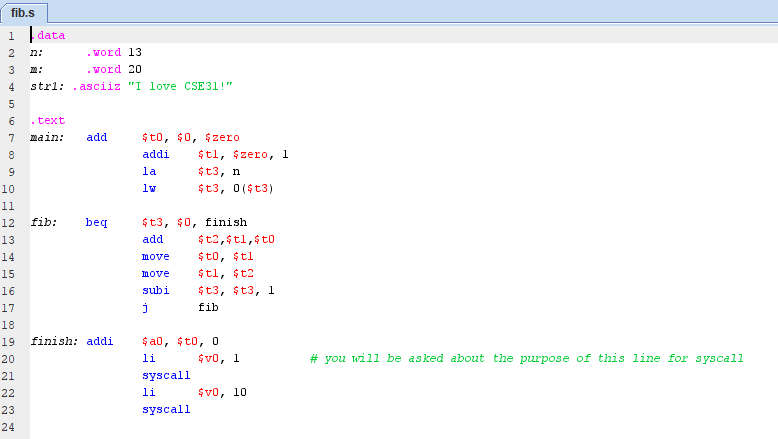Click the $t1 register on line 8
The height and width of the screenshot is (439, 778).
(208, 154)
